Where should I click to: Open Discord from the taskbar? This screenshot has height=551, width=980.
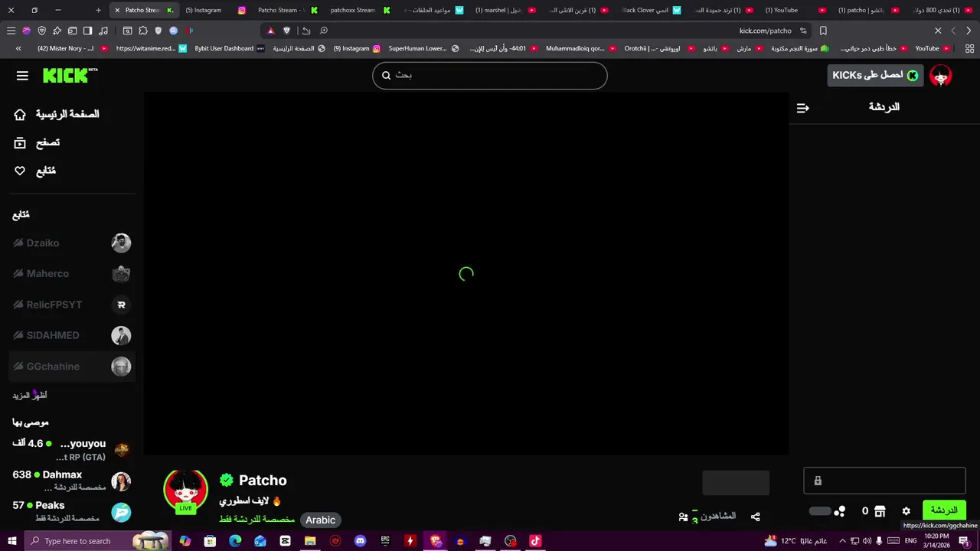(x=360, y=541)
